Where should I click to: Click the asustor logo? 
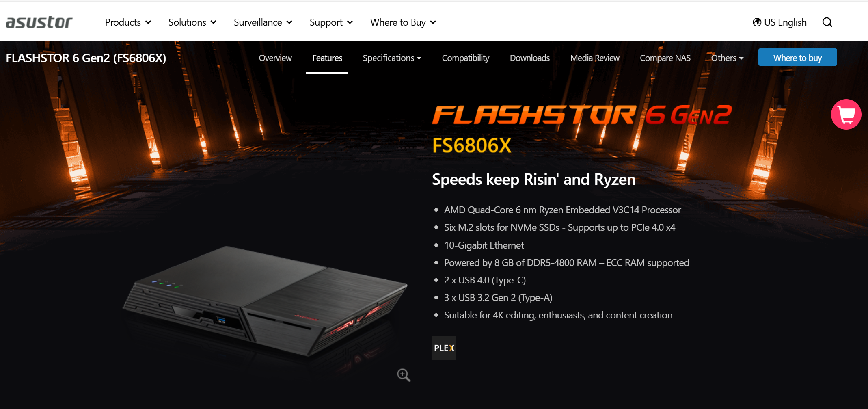coord(39,22)
